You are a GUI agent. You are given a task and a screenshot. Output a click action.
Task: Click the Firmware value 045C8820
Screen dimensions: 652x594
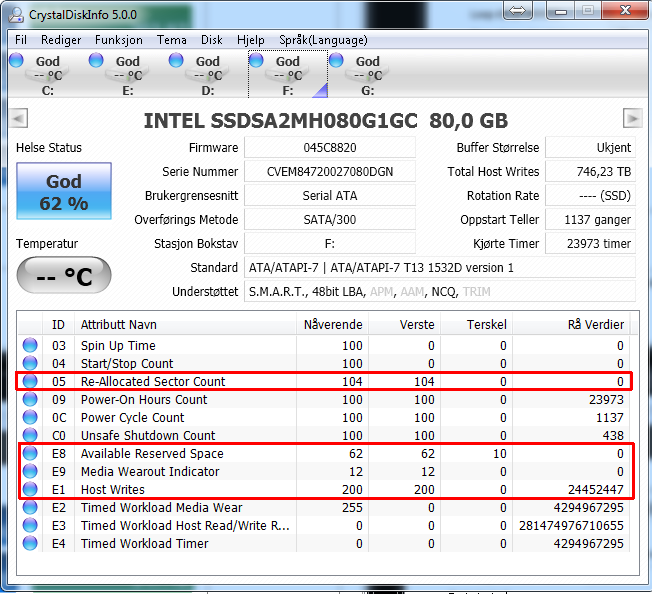330,148
